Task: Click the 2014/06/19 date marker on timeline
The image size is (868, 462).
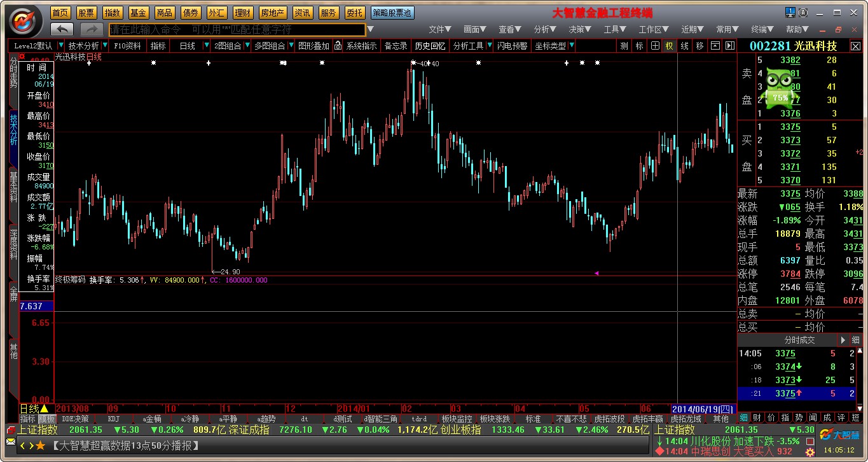Action: (704, 409)
